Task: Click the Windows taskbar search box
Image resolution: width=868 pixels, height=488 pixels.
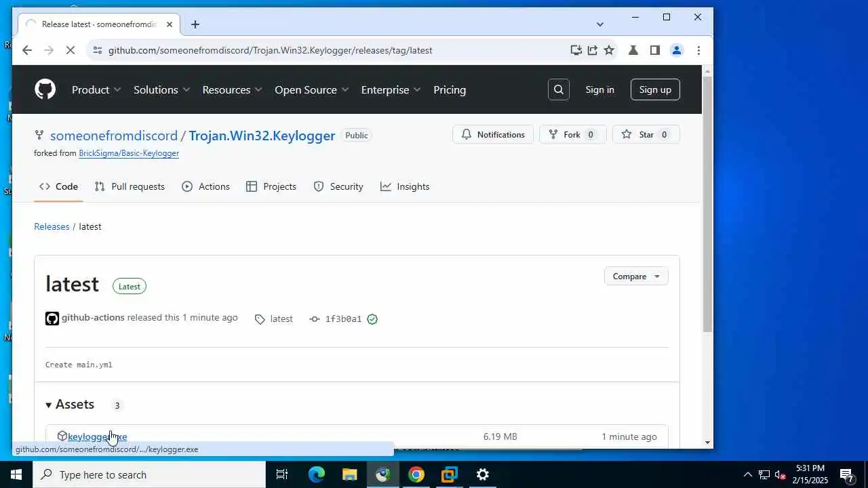Action: [x=149, y=474]
